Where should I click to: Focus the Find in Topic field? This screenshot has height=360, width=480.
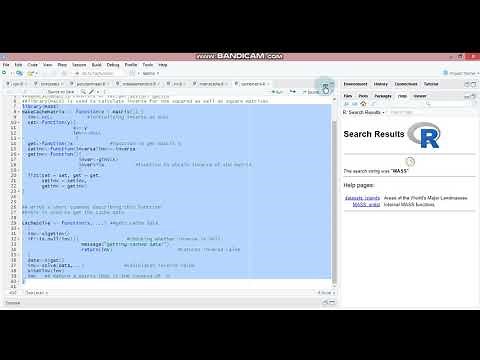pos(402,112)
